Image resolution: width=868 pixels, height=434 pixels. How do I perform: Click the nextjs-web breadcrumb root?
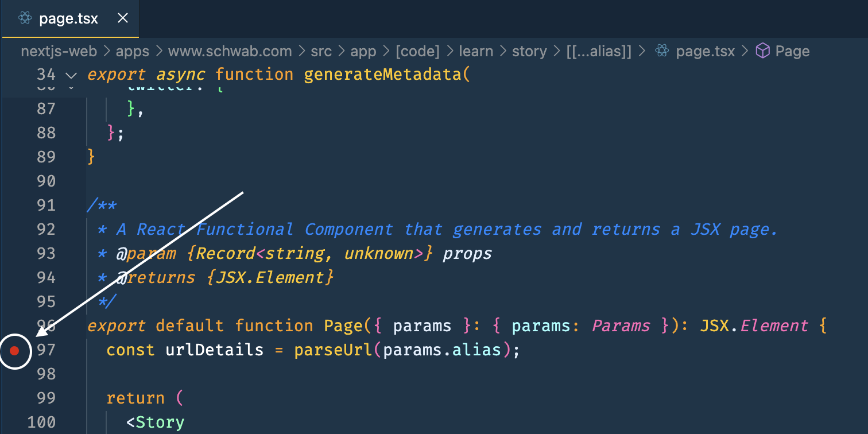tap(59, 51)
